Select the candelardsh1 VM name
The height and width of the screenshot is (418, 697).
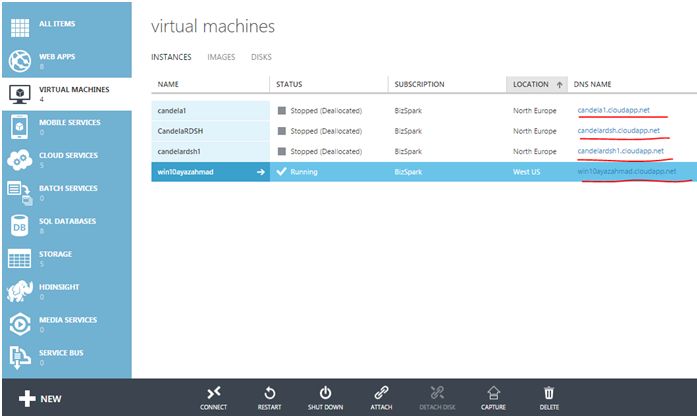(179, 151)
